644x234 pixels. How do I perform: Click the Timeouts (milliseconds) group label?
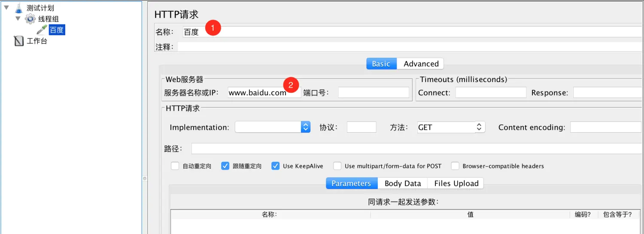pyautogui.click(x=463, y=79)
